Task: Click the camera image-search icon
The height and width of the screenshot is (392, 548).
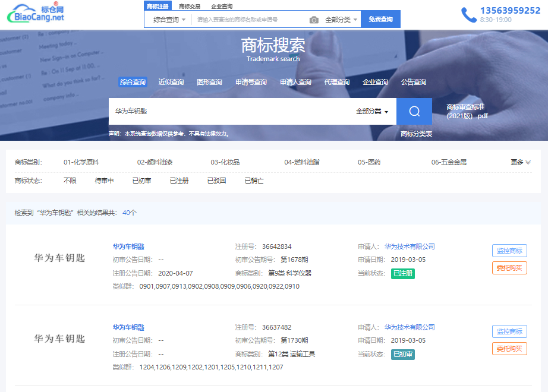Action: click(x=314, y=20)
